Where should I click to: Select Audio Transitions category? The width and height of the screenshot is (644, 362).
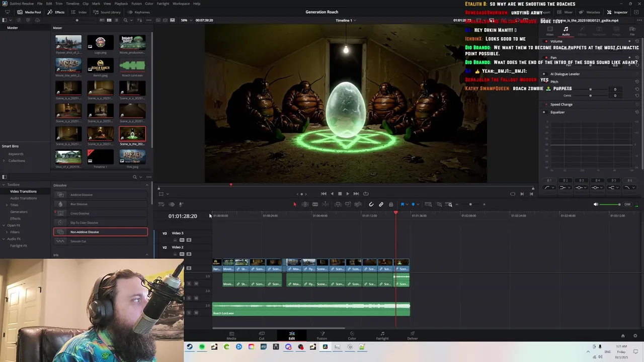pyautogui.click(x=23, y=198)
